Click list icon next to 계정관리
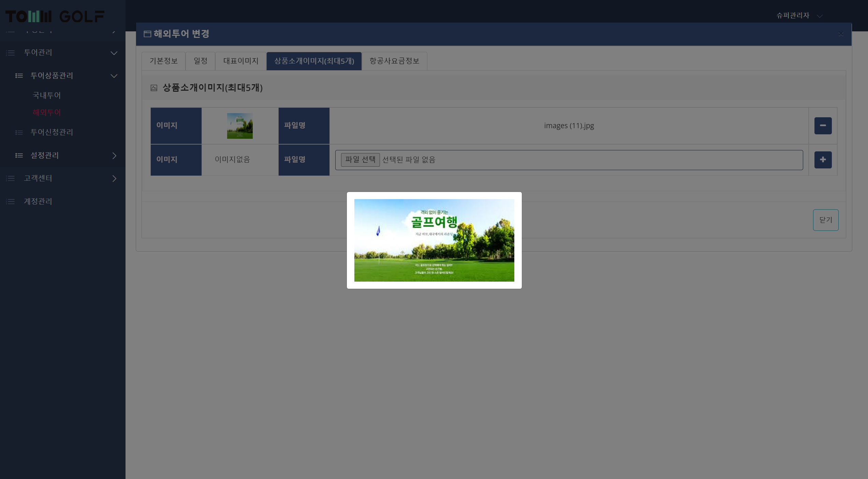 (11, 201)
